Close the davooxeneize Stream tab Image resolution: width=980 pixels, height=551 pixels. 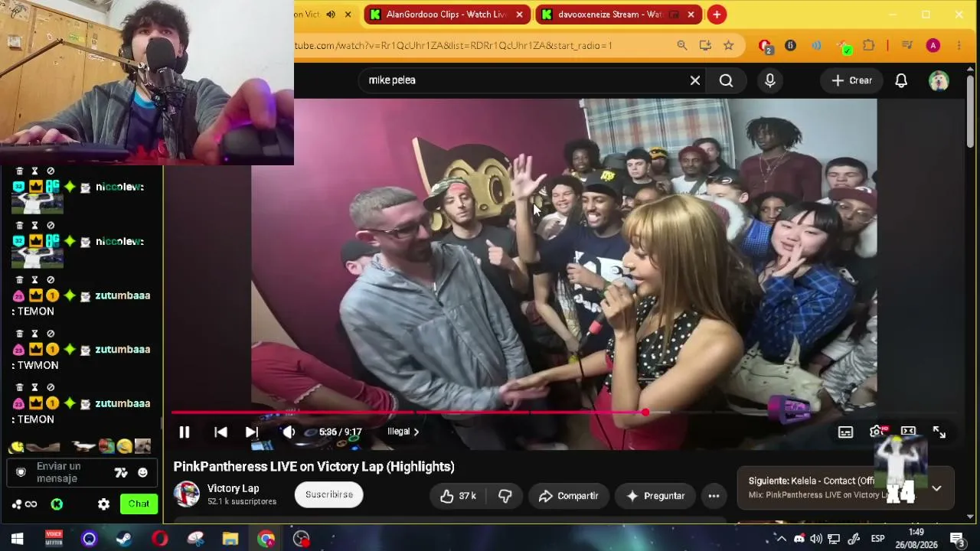(x=691, y=15)
